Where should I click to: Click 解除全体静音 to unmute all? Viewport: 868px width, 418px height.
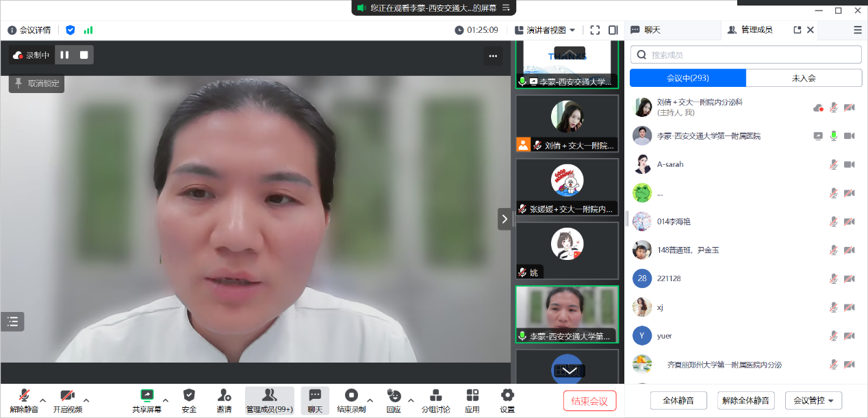[746, 400]
